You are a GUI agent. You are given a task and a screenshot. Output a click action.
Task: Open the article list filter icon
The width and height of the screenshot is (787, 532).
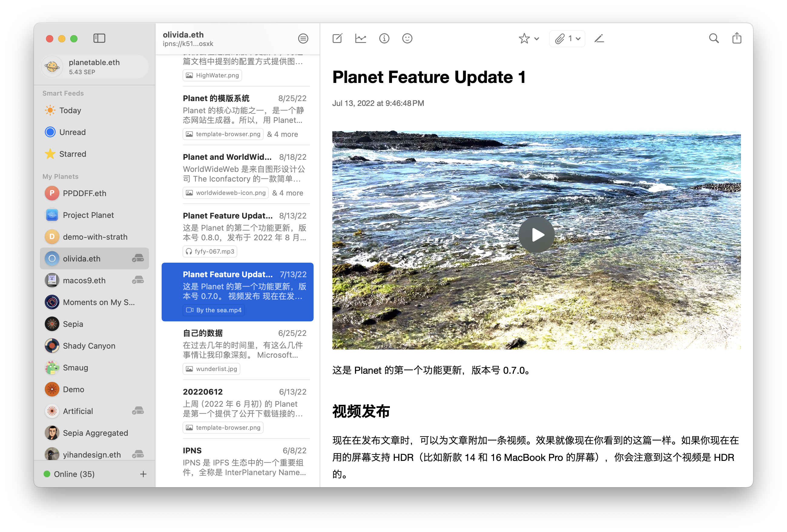303,39
